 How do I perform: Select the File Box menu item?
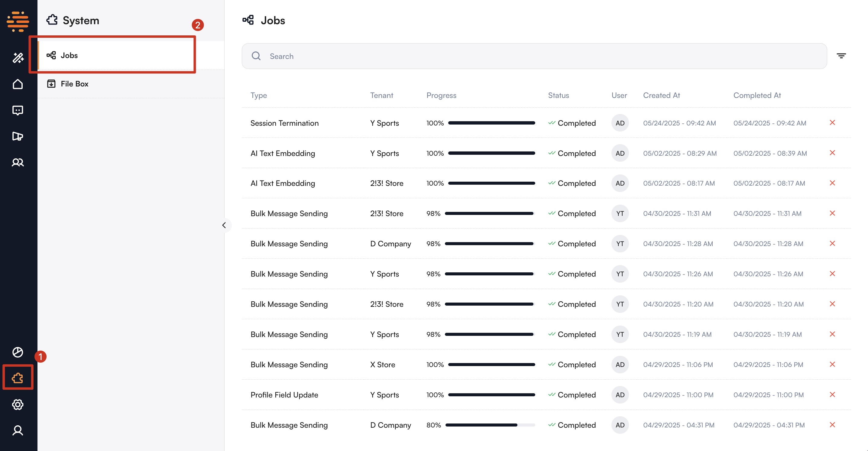coord(74,84)
